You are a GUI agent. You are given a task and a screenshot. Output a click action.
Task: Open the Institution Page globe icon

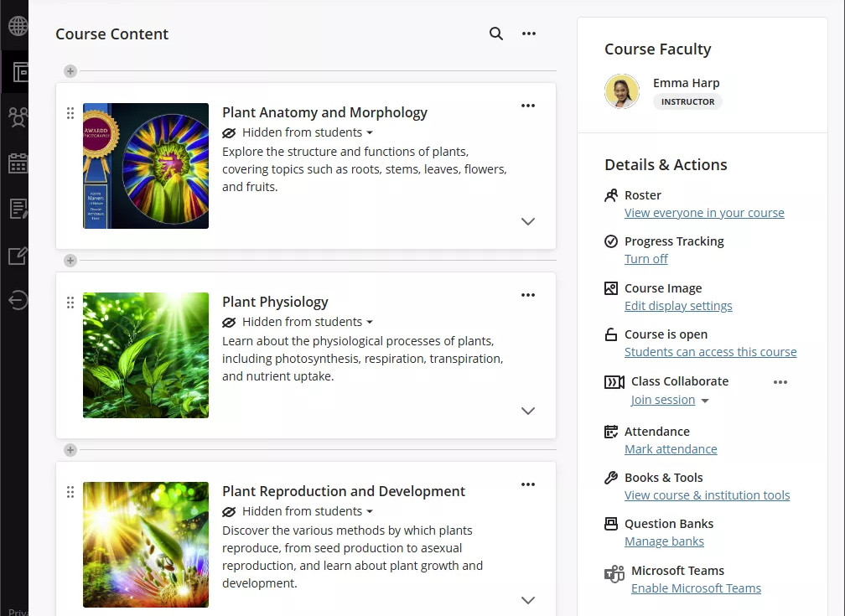point(18,25)
